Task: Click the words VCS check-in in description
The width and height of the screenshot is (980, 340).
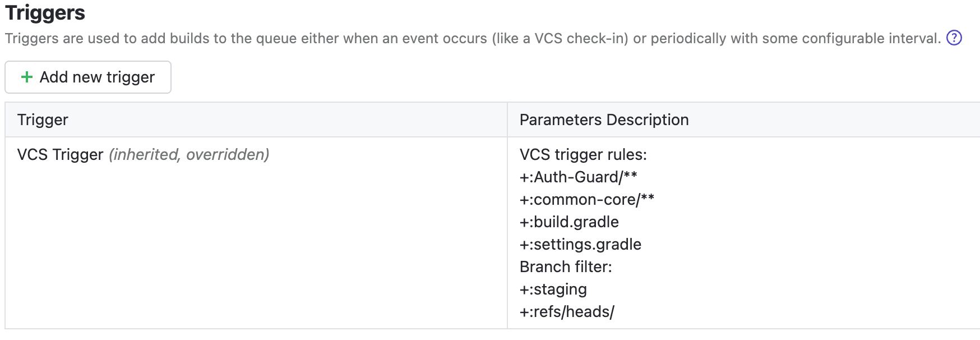Action: pos(581,38)
